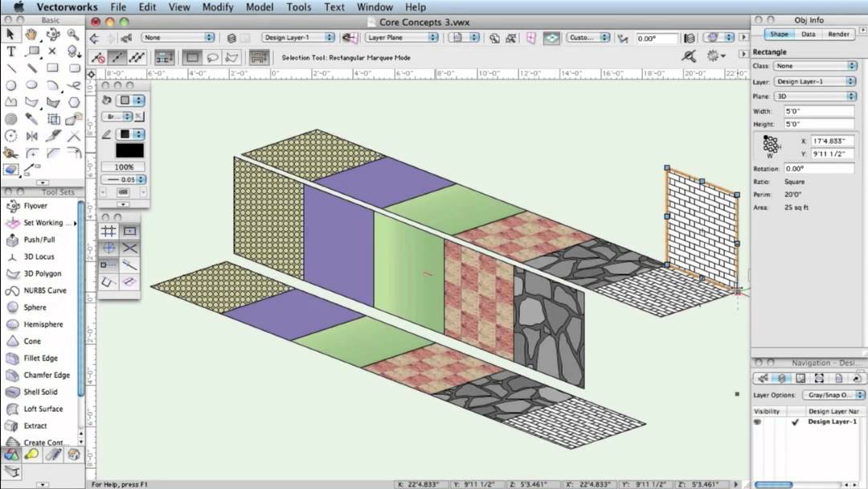This screenshot has width=868, height=489.
Task: Toggle Disable Interactive Scaling mode
Action: 99,57
